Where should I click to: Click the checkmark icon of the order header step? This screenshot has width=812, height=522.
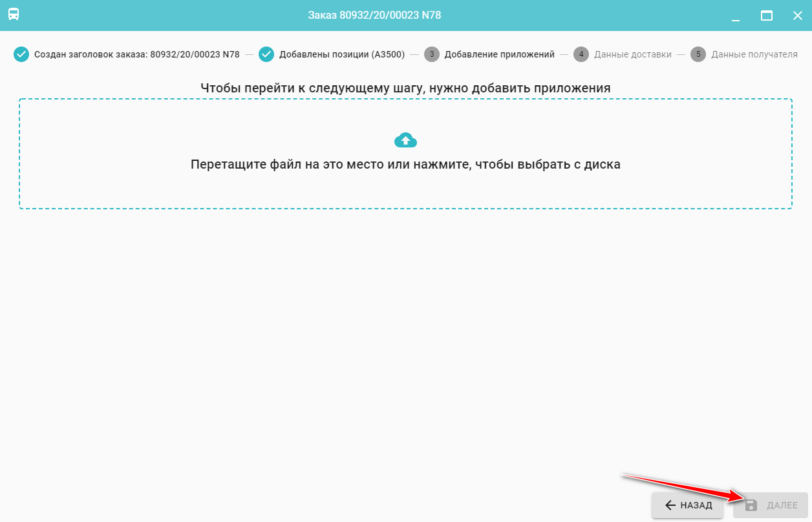tap(21, 54)
